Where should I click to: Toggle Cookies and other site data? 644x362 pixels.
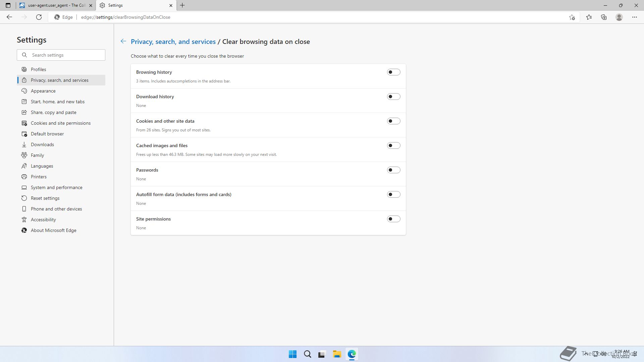click(393, 121)
